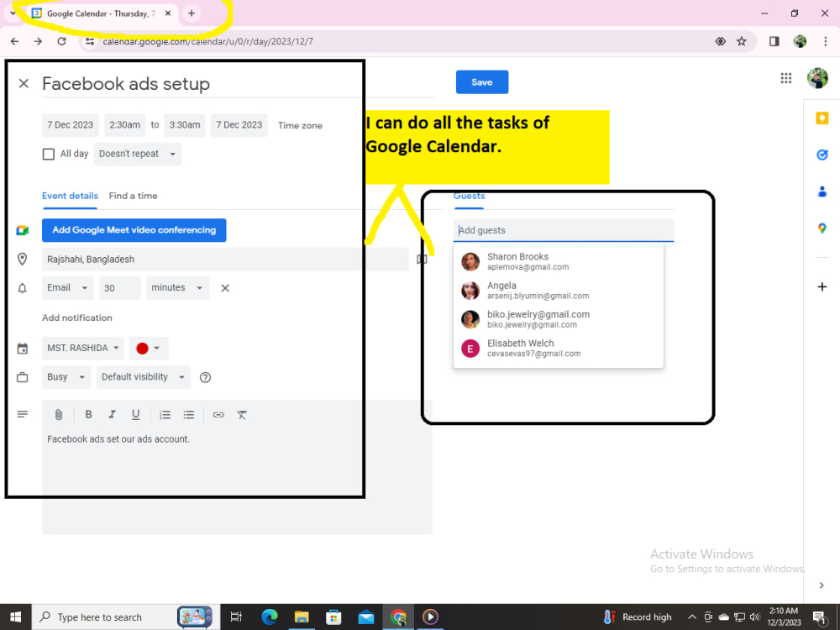Click the description lines icon

[22, 414]
